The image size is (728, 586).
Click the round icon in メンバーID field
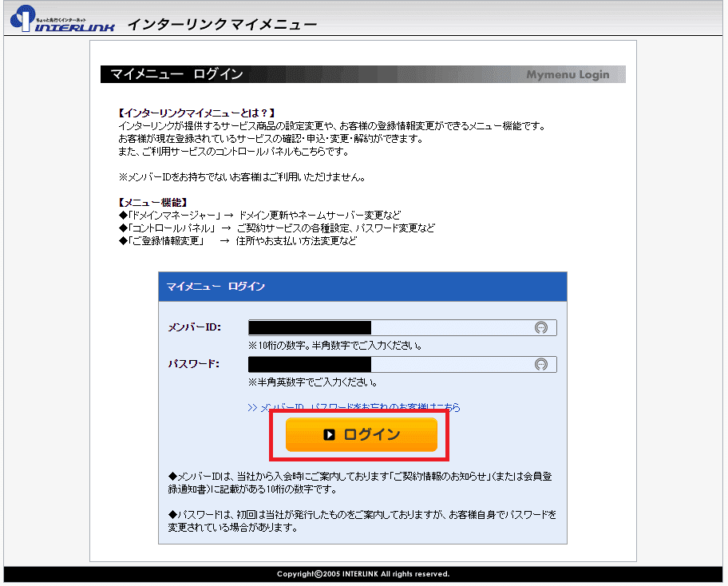(541, 328)
